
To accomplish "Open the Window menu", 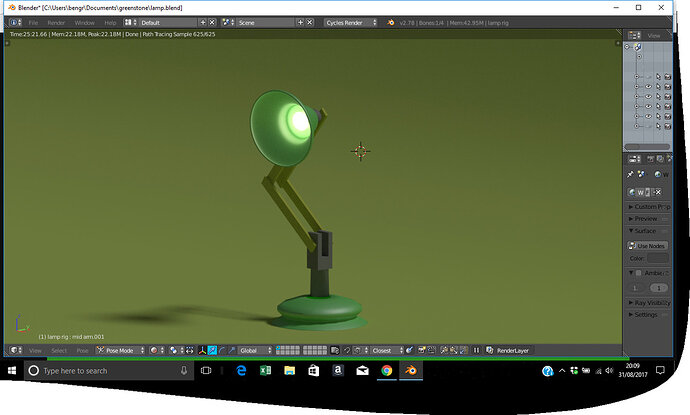I will 84,22.
